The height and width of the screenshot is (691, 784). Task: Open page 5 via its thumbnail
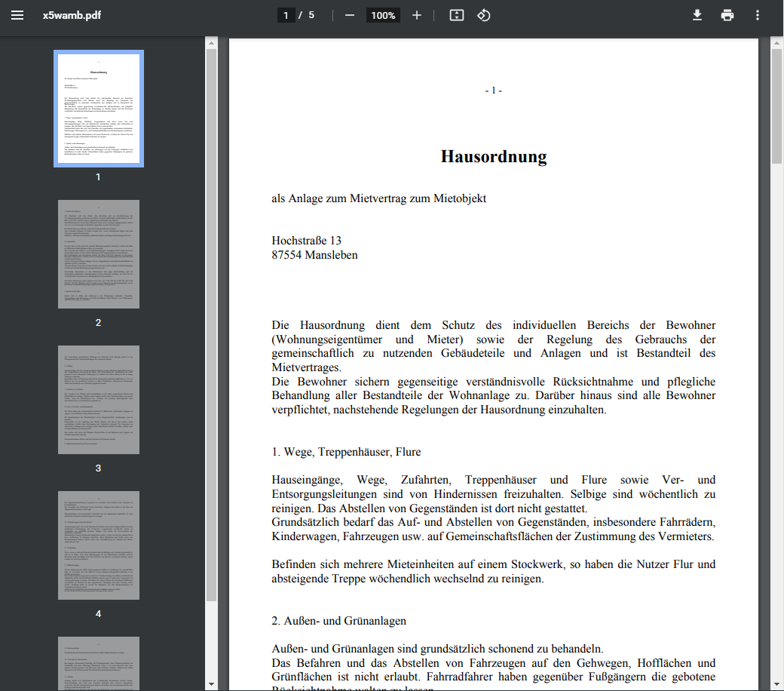(97, 664)
